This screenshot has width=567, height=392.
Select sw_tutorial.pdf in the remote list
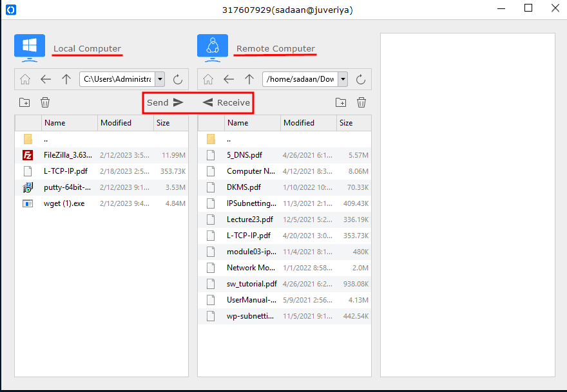251,283
